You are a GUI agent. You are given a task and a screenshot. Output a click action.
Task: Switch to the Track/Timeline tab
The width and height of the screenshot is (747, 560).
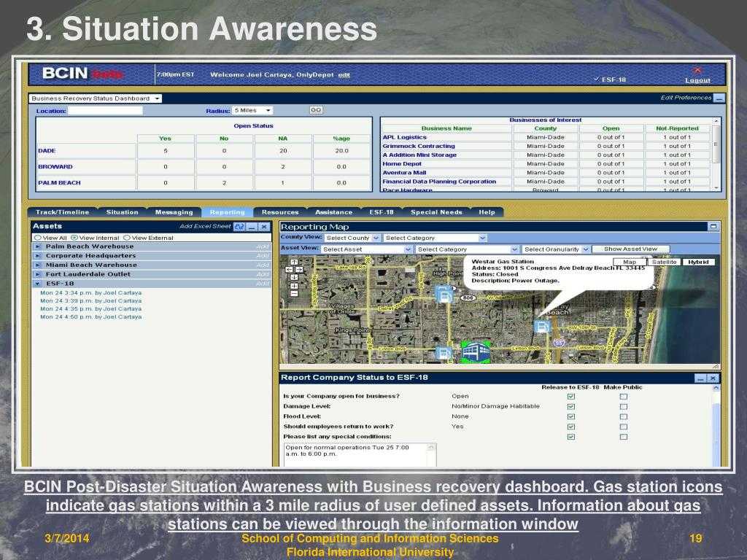63,212
